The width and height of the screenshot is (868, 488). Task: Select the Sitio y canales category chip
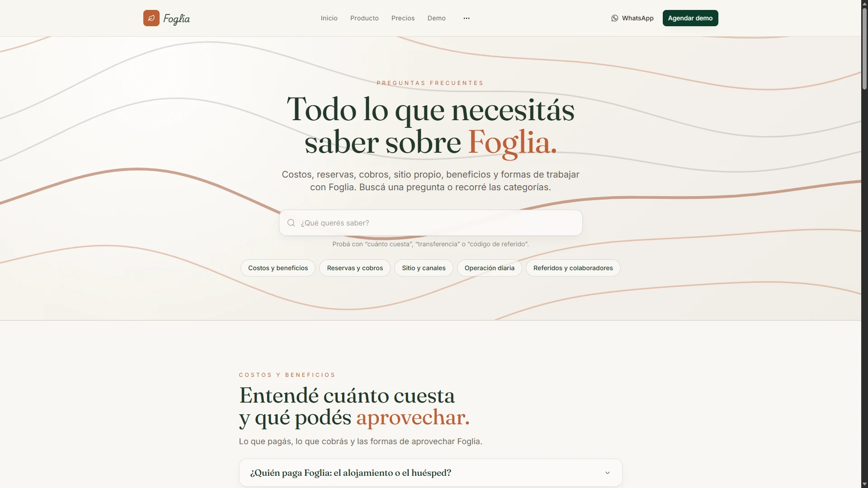click(424, 268)
